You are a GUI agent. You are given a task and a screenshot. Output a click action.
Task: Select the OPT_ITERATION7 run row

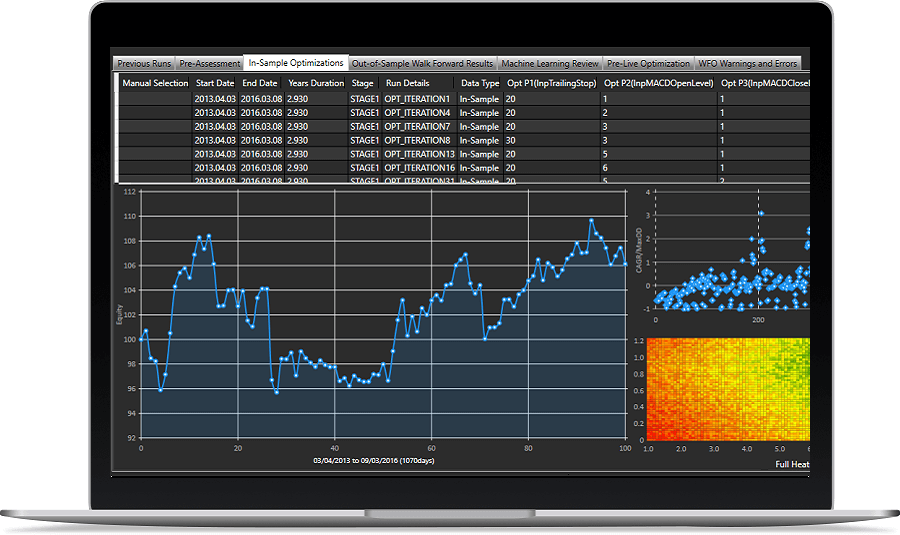coord(464,126)
